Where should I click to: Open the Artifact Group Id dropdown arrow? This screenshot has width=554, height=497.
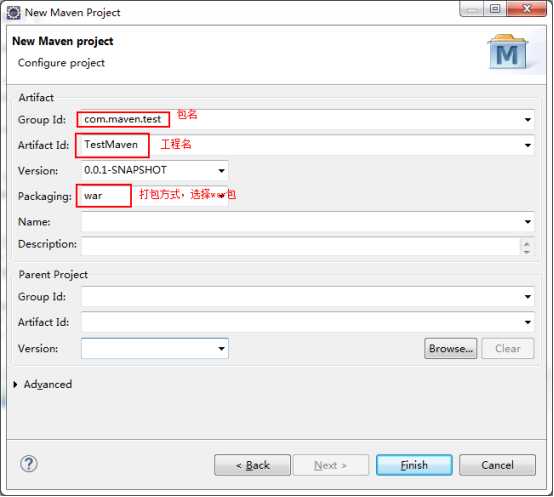(x=528, y=120)
